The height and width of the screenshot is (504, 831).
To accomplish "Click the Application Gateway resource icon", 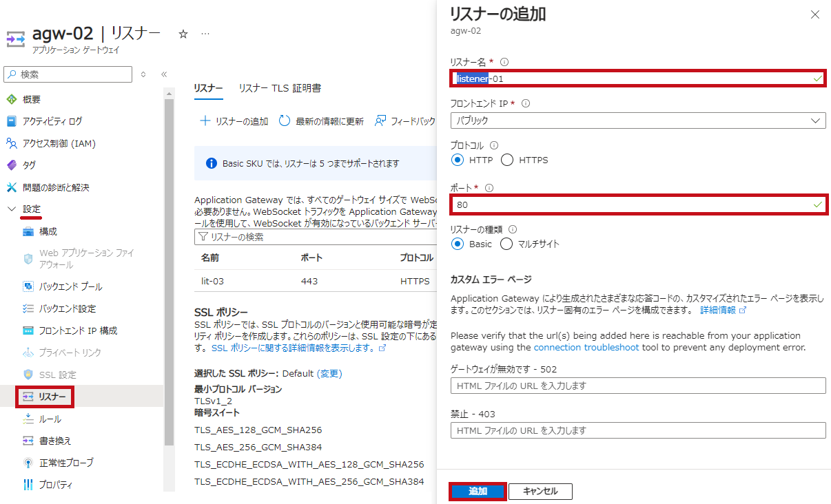I will tap(16, 38).
